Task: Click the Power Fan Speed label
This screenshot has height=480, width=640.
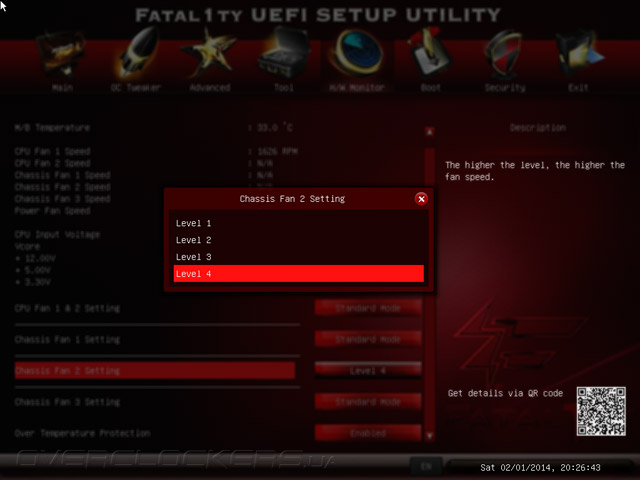Action: pos(52,211)
